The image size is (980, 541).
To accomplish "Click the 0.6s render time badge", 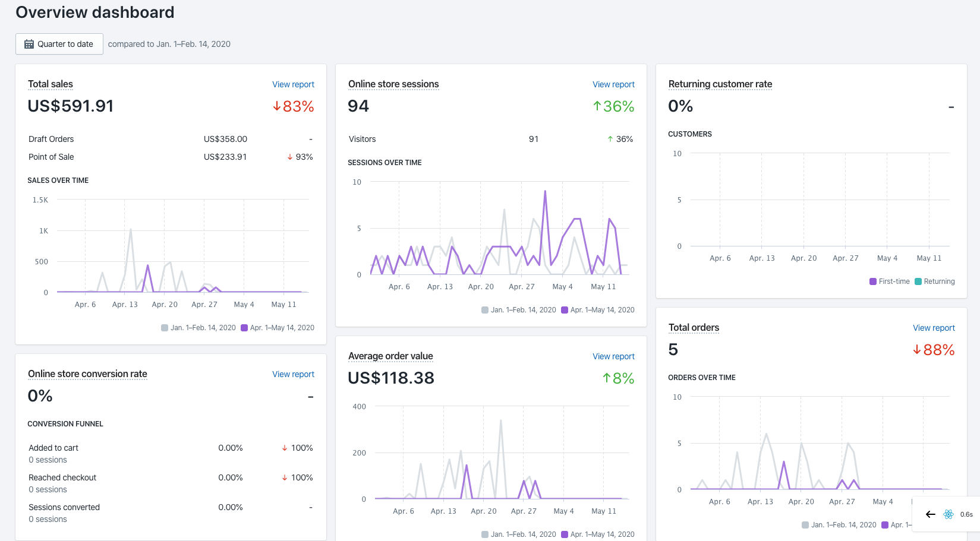I will point(966,514).
